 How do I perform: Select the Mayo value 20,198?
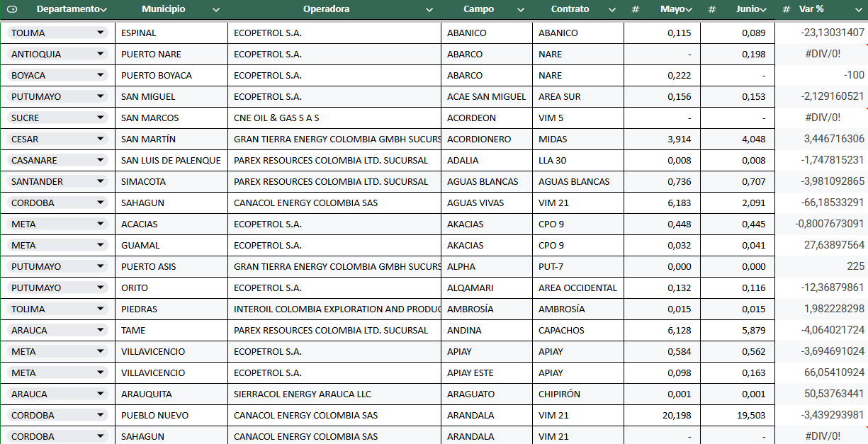click(x=662, y=416)
